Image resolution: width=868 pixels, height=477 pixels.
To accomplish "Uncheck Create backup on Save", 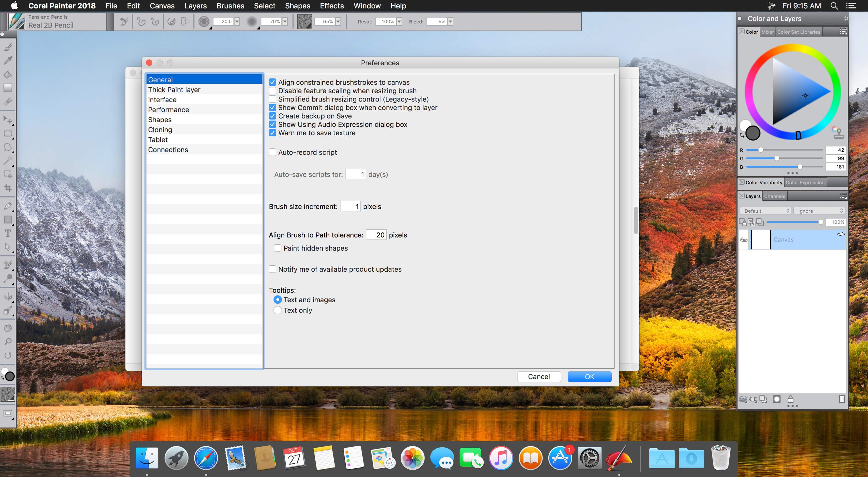I will pos(272,116).
